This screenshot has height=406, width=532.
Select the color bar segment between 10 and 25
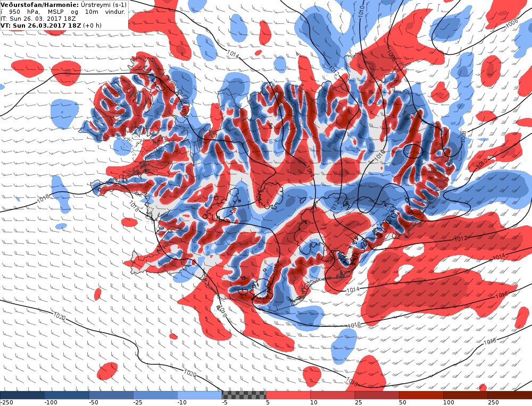pyautogui.click(x=332, y=395)
